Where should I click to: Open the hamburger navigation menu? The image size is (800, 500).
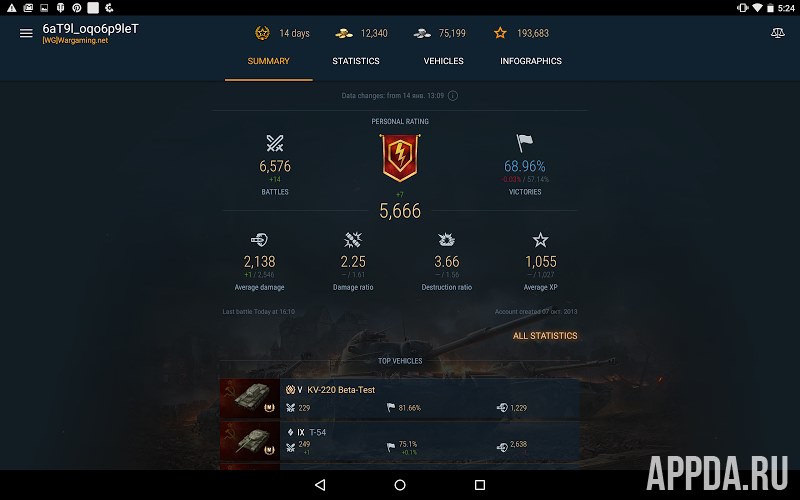click(x=26, y=33)
